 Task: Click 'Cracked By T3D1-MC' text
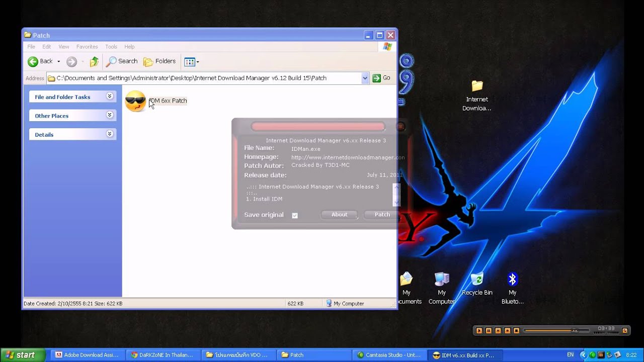click(x=320, y=165)
